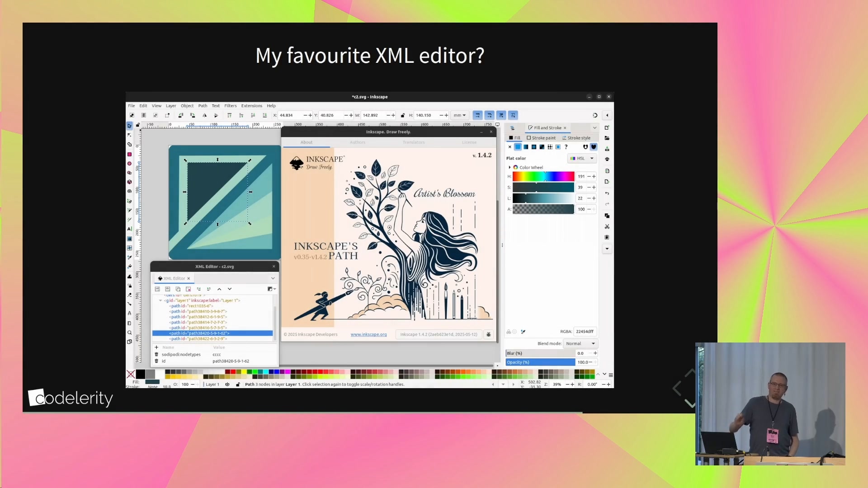Collapse the layer1 group node
The height and width of the screenshot is (488, 868).
pos(160,300)
